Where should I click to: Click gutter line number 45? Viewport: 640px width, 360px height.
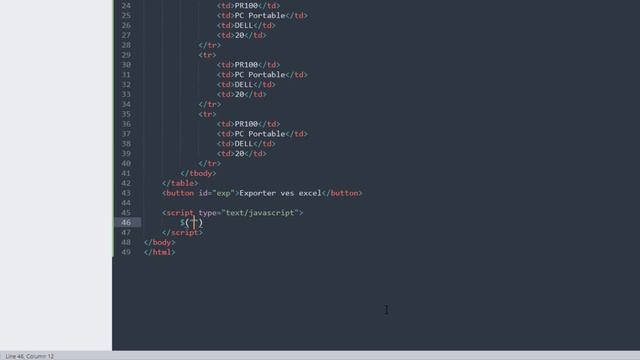click(x=126, y=213)
